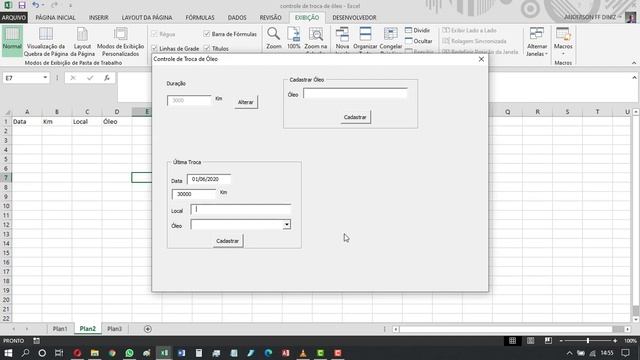Viewport: 640px width, 360px height.
Task: Select column header T
Action: click(x=597, y=112)
